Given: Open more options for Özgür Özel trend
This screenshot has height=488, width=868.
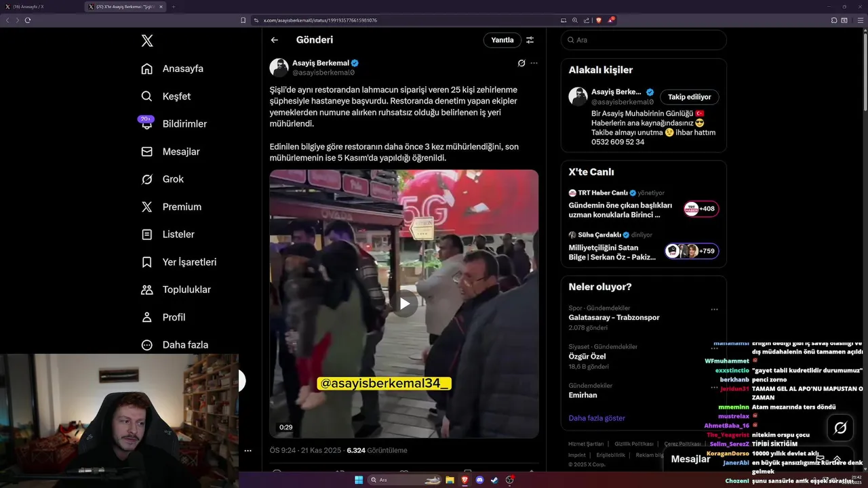Looking at the screenshot, I should click(x=714, y=348).
